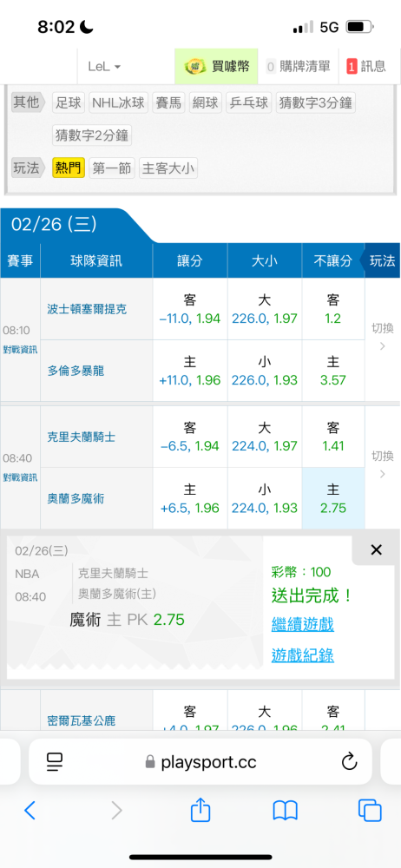401x868 pixels.
Task: Open 購牌清單 purchase list
Action: 299,67
